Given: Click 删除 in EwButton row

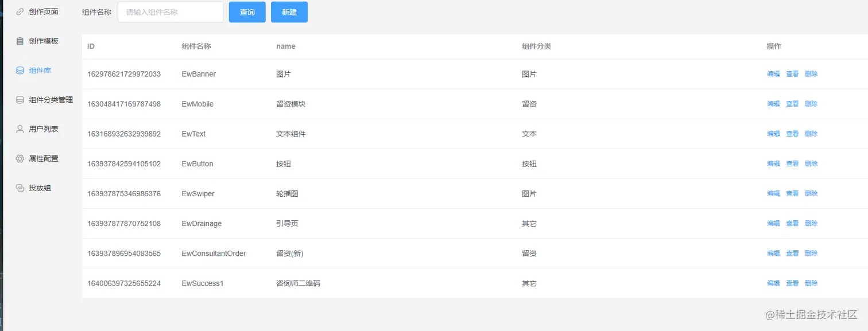Looking at the screenshot, I should (811, 163).
